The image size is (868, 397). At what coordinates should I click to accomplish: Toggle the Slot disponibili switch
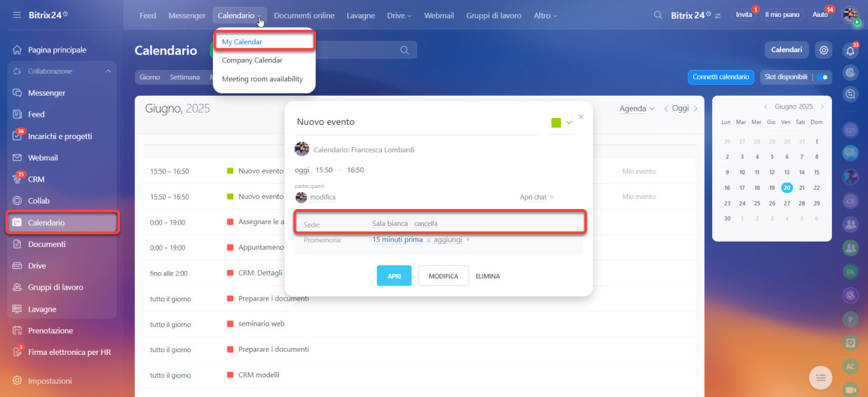tap(823, 77)
